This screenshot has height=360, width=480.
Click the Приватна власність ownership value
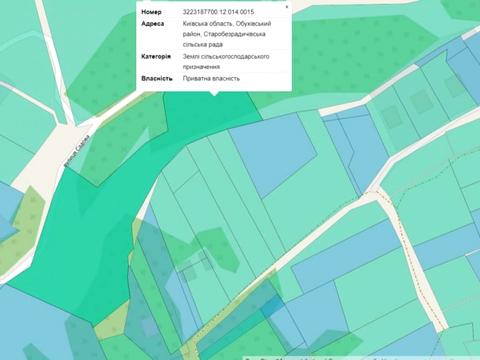point(211,79)
